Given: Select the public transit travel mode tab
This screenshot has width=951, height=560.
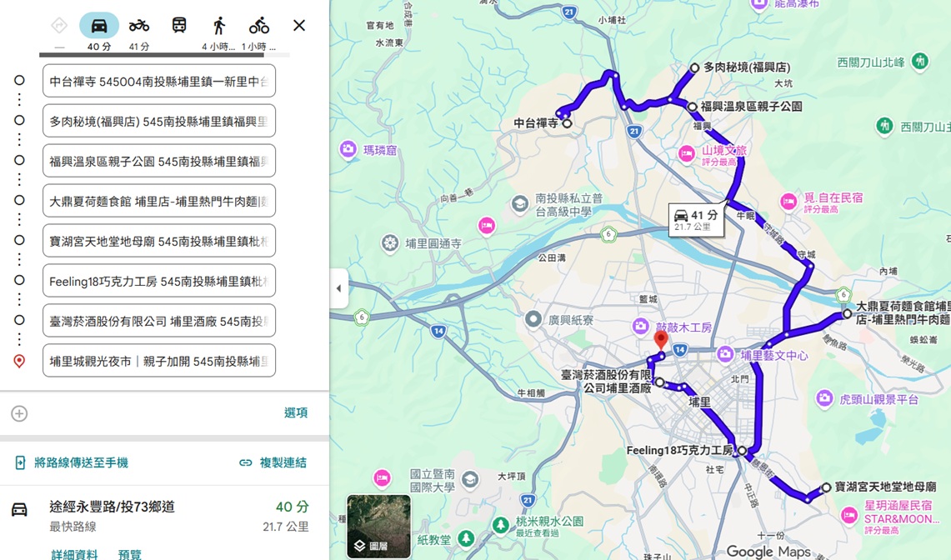Looking at the screenshot, I should click(x=179, y=26).
